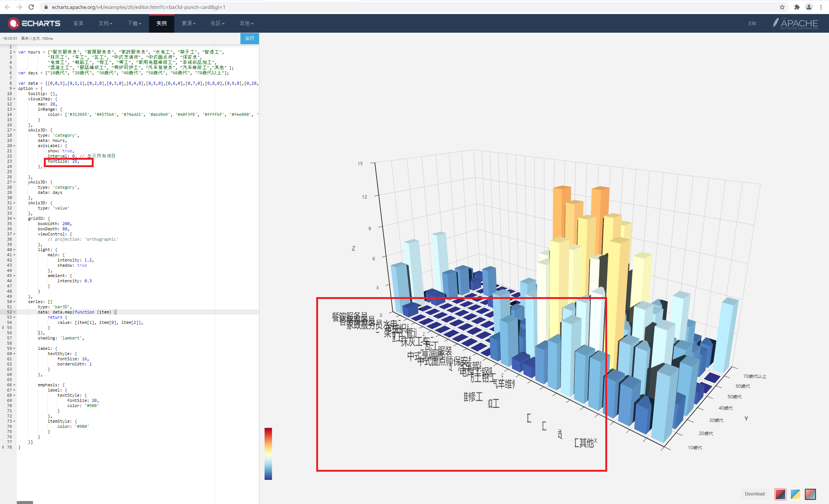Open the 文档 dropdown menu
The height and width of the screenshot is (504, 829).
point(105,23)
